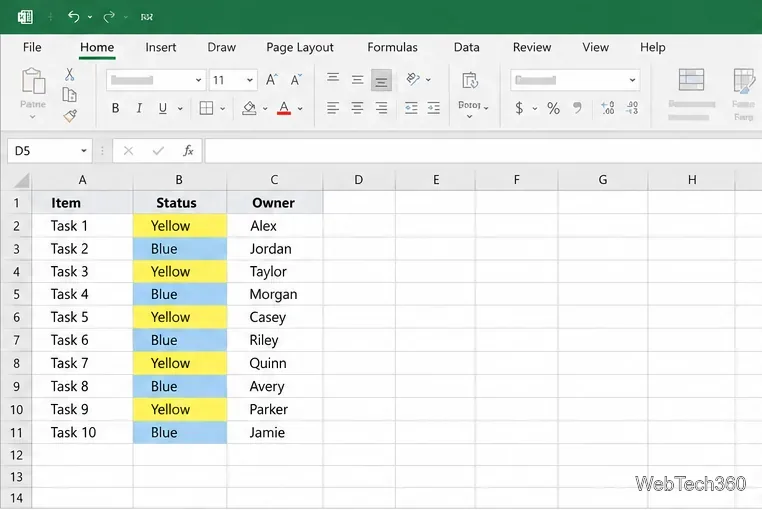The image size is (762, 510).
Task: Switch to the View tab
Action: tap(595, 47)
